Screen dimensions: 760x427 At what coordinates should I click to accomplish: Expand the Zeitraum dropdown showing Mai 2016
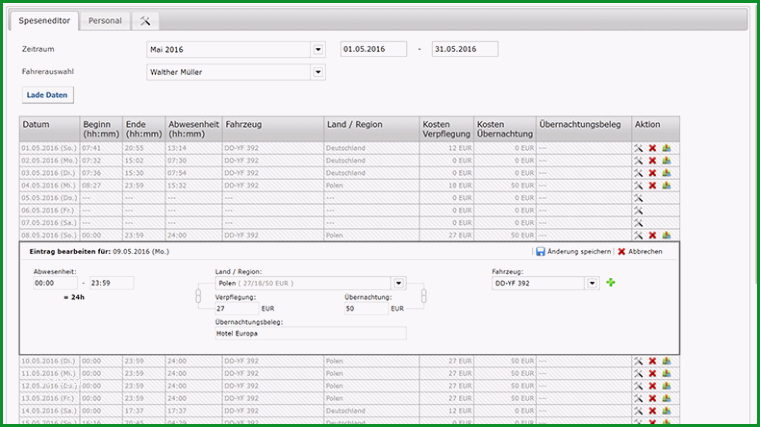coord(318,49)
